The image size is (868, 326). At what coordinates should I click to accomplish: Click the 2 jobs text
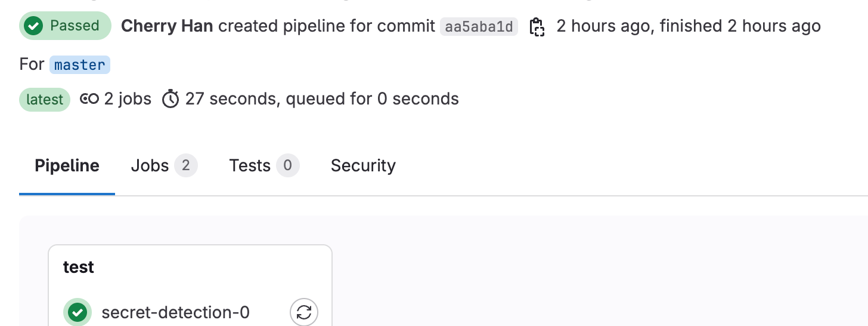pos(128,99)
